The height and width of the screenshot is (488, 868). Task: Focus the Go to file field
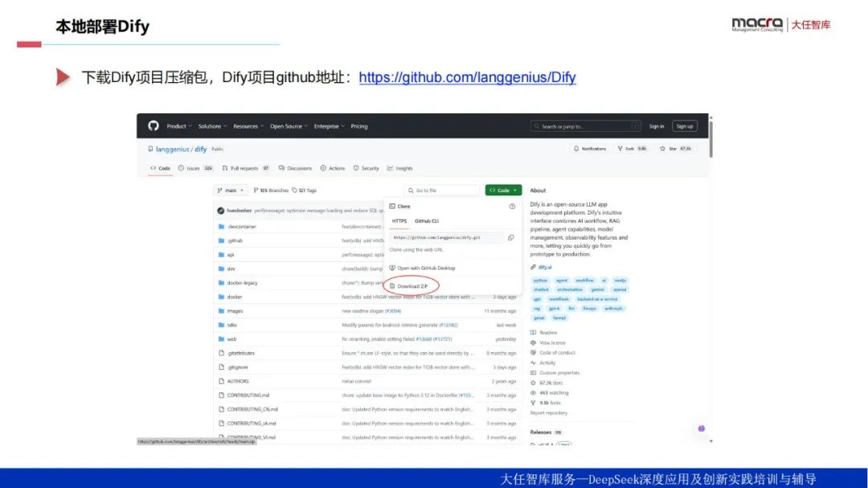[x=442, y=191]
